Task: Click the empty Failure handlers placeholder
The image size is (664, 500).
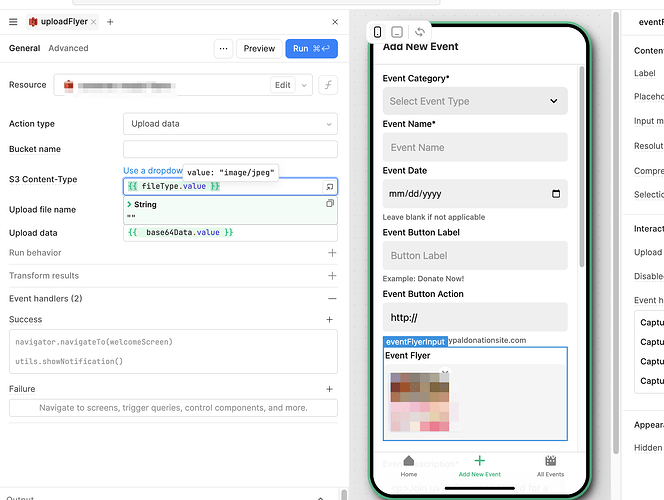Action: 173,408
